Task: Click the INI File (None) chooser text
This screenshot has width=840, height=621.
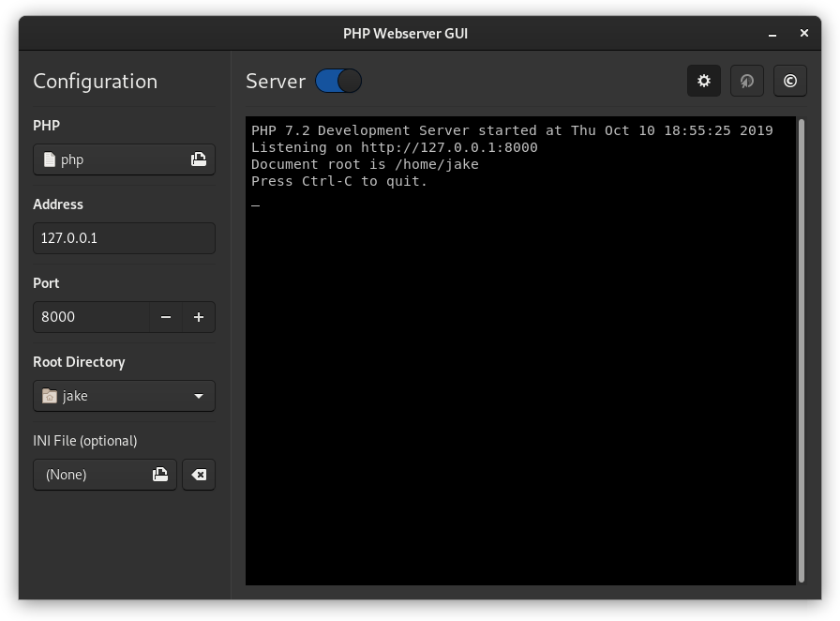Action: [x=67, y=475]
